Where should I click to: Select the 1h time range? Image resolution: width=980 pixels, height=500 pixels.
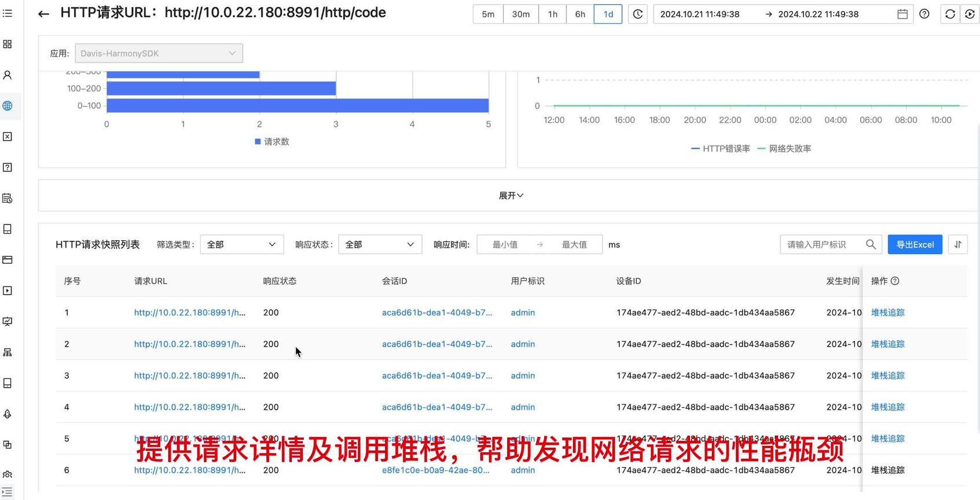pyautogui.click(x=553, y=14)
